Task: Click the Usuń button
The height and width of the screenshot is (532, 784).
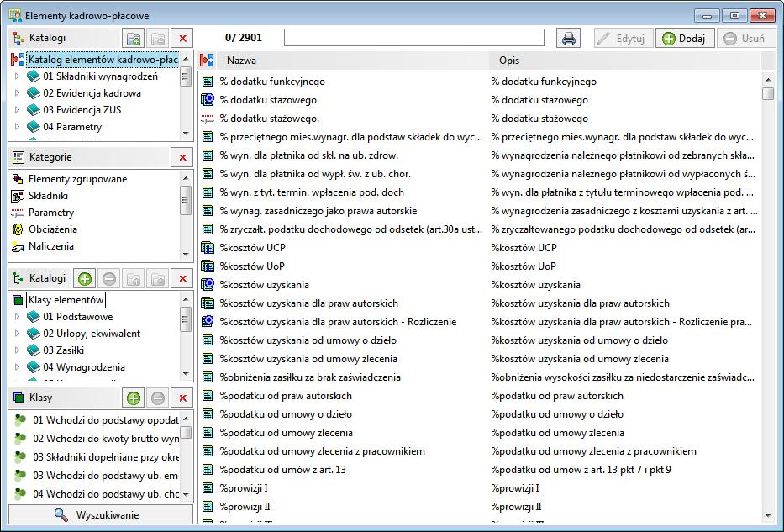Action: click(x=745, y=39)
